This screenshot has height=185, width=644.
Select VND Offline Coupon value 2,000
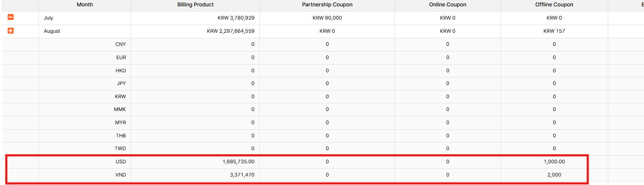pos(554,175)
